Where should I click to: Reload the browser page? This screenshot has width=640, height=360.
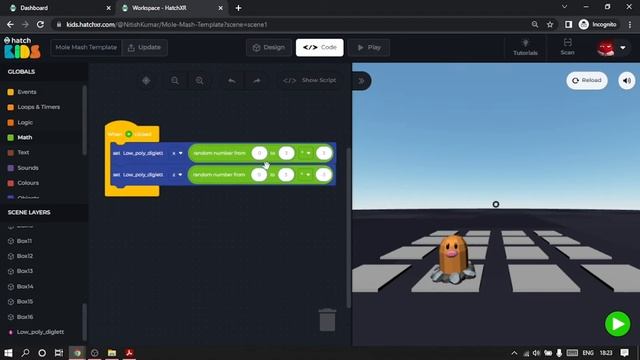coord(40,24)
